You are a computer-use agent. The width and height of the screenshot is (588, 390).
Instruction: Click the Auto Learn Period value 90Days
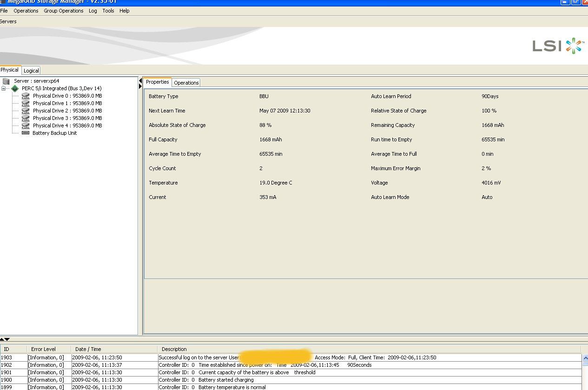coord(490,96)
